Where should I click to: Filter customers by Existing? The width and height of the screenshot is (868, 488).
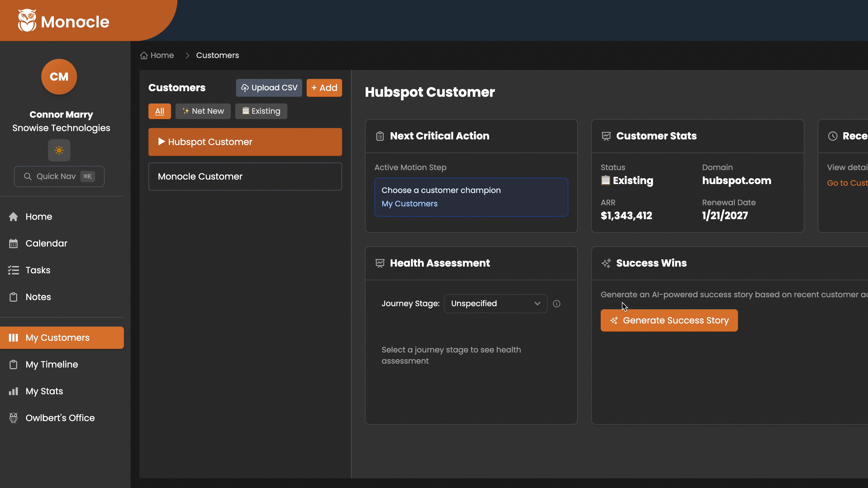click(x=261, y=111)
